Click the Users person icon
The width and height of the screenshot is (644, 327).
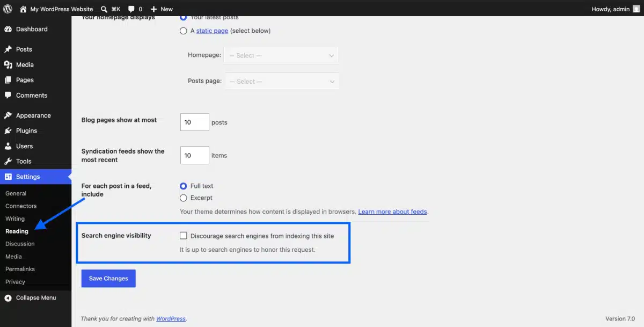(x=8, y=146)
